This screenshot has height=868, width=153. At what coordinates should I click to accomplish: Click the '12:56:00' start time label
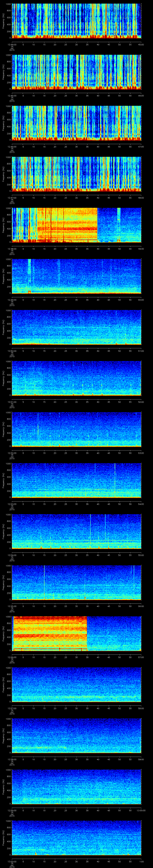point(12,657)
